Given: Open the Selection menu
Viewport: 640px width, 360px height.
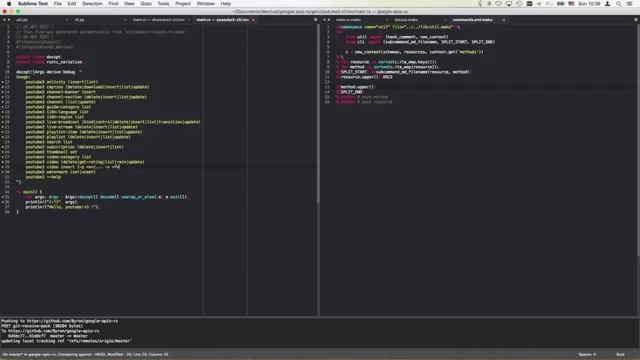Looking at the screenshot, I should [92, 4].
